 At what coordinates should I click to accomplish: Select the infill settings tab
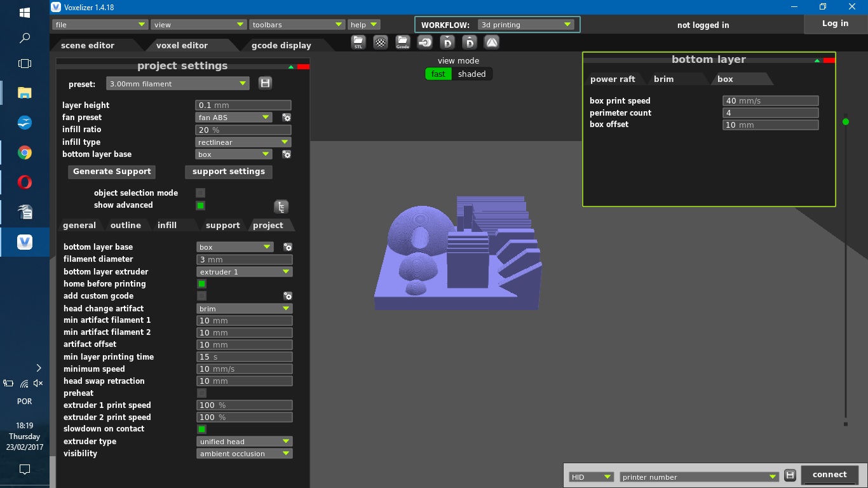[167, 225]
